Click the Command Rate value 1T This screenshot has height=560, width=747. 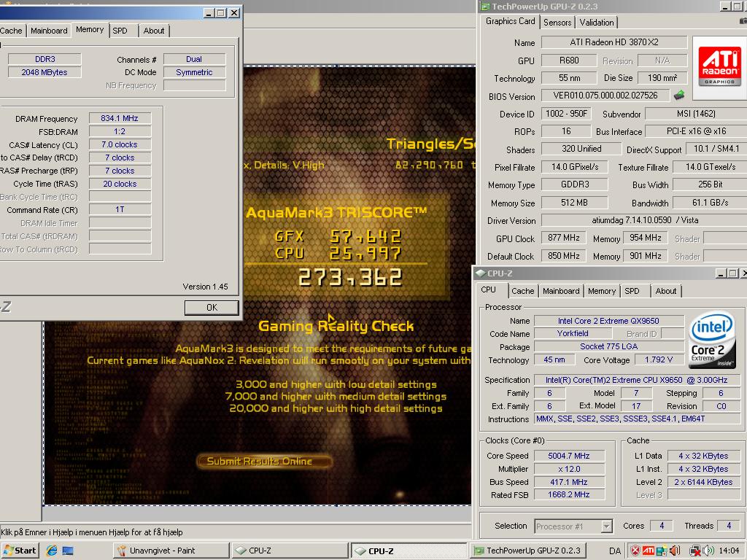click(x=120, y=209)
